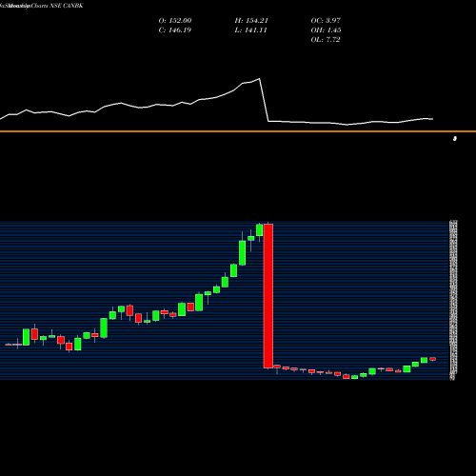
Task: Click the tall red candlestick
Action: [268, 296]
